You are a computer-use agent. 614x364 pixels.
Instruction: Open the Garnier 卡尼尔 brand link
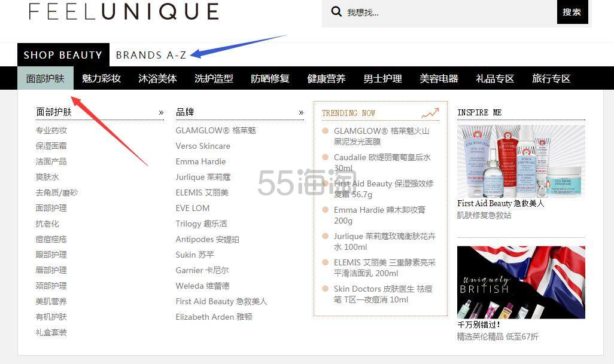point(202,270)
